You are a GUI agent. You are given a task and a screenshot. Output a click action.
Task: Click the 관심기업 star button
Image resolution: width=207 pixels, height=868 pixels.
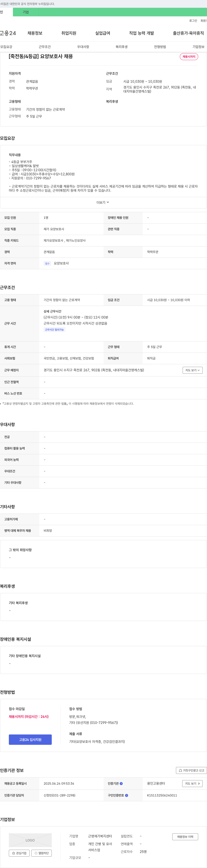pos(19,853)
